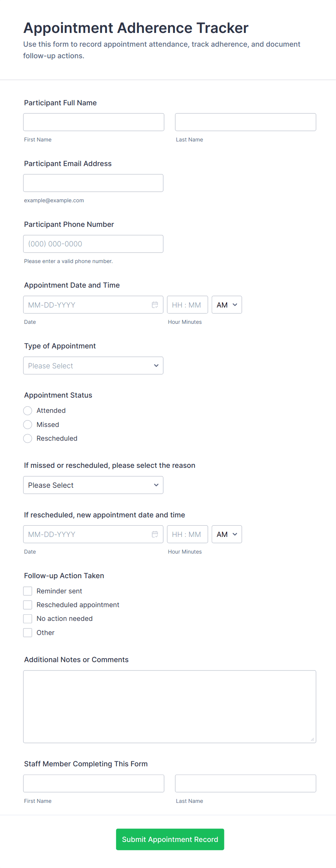Choose Missed appointment status
The width and height of the screenshot is (336, 868).
pyautogui.click(x=28, y=424)
